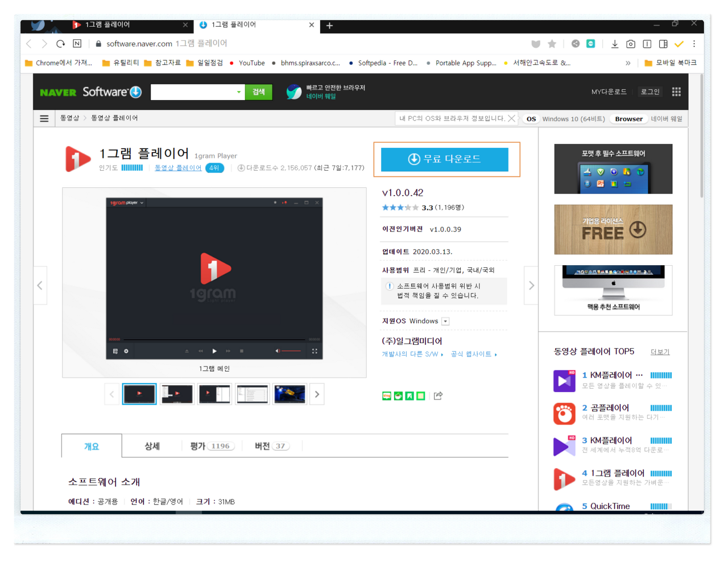The image size is (728, 561).
Task: Click the teal extension icon
Action: point(591,44)
